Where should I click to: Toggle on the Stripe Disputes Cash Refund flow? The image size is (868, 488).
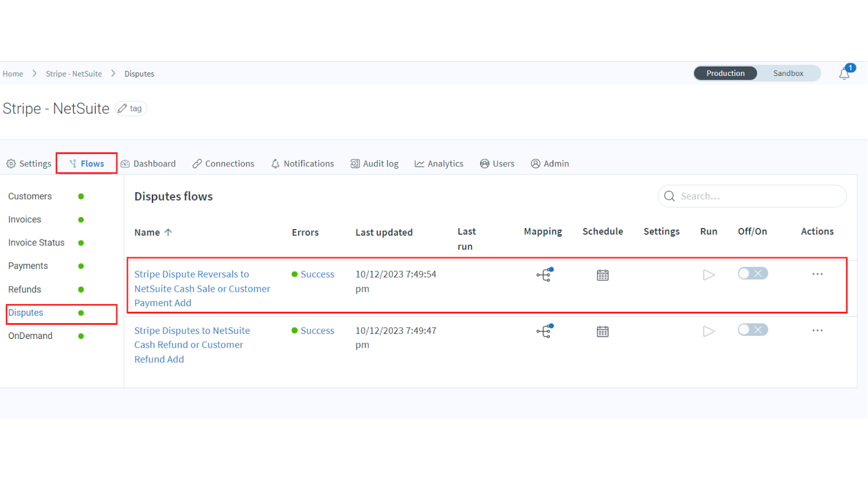(x=752, y=330)
